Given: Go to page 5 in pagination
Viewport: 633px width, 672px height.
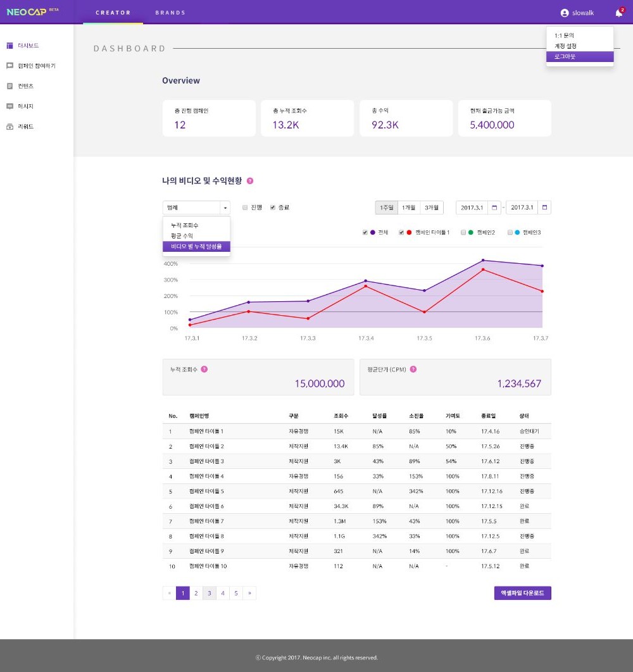Looking at the screenshot, I should point(235,593).
